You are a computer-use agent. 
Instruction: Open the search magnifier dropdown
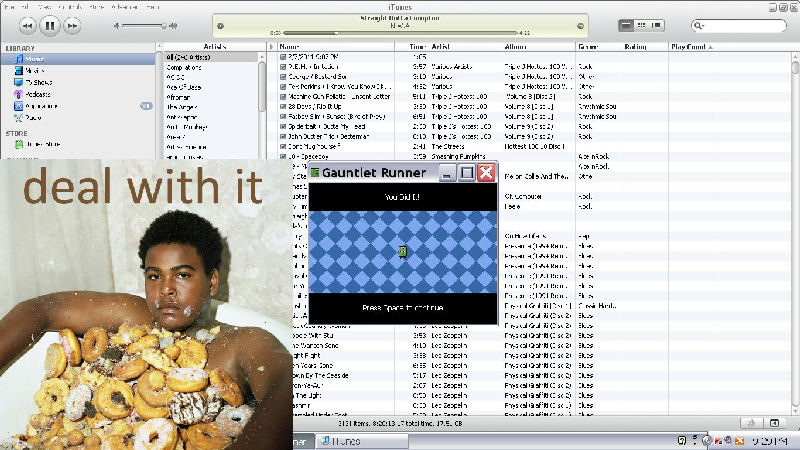click(700, 25)
